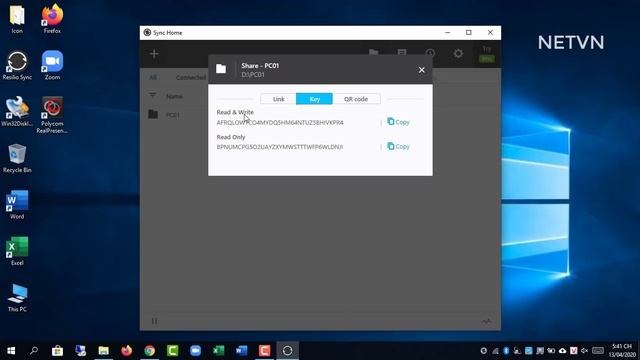Open green Camtasia icon in taskbar

173,351
